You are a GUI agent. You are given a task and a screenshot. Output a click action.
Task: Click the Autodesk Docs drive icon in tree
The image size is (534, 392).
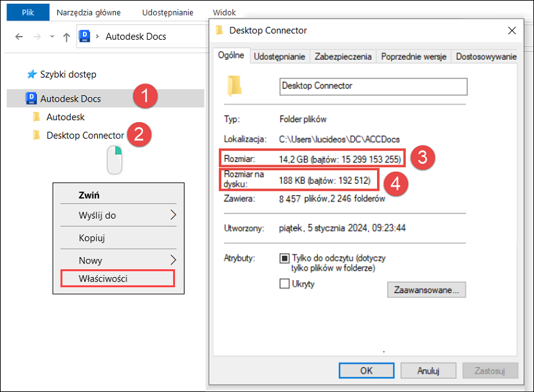tap(32, 98)
